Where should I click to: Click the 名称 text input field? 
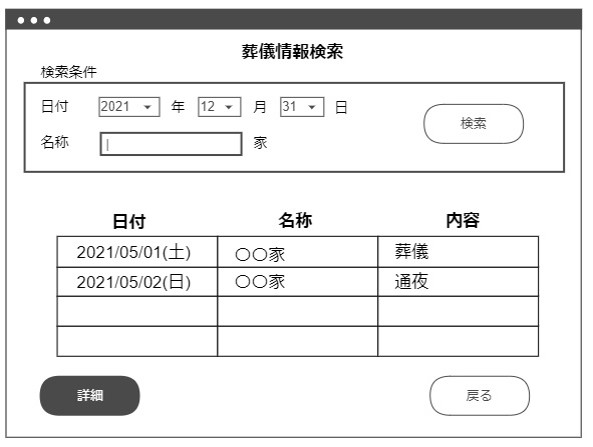point(171,144)
